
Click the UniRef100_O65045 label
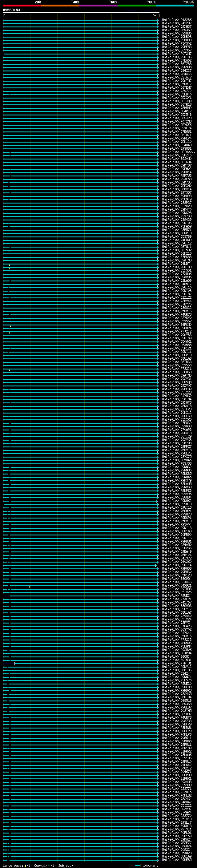[x=176, y=460]
